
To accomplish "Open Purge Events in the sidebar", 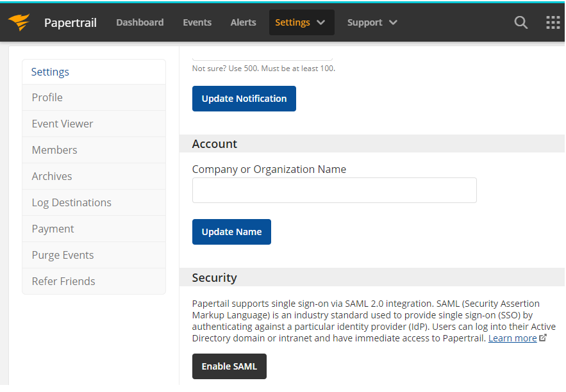I will [94, 255].
